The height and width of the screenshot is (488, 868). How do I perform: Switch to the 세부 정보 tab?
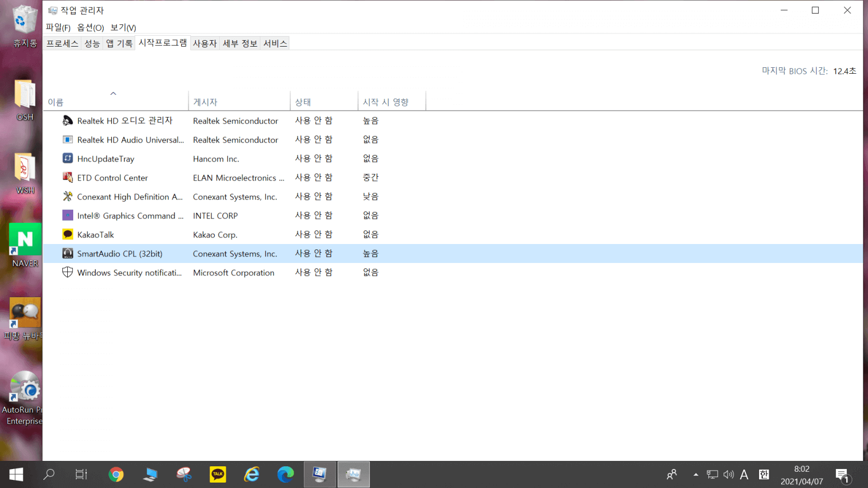click(240, 43)
